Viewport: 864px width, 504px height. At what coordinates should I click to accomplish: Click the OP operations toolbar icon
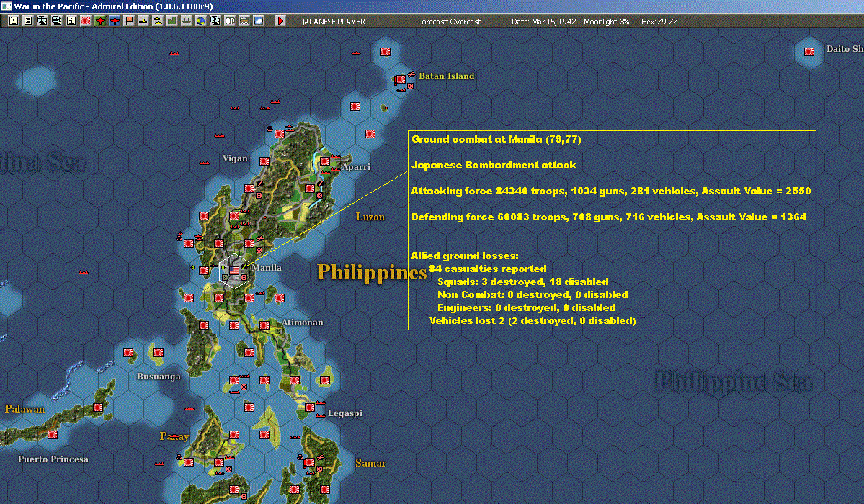[x=230, y=21]
